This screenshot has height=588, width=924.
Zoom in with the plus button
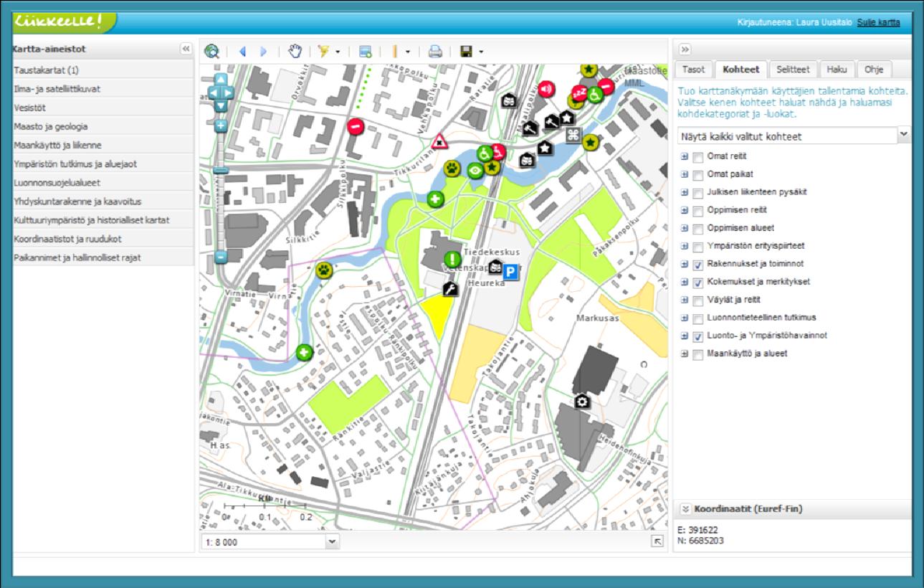click(221, 125)
